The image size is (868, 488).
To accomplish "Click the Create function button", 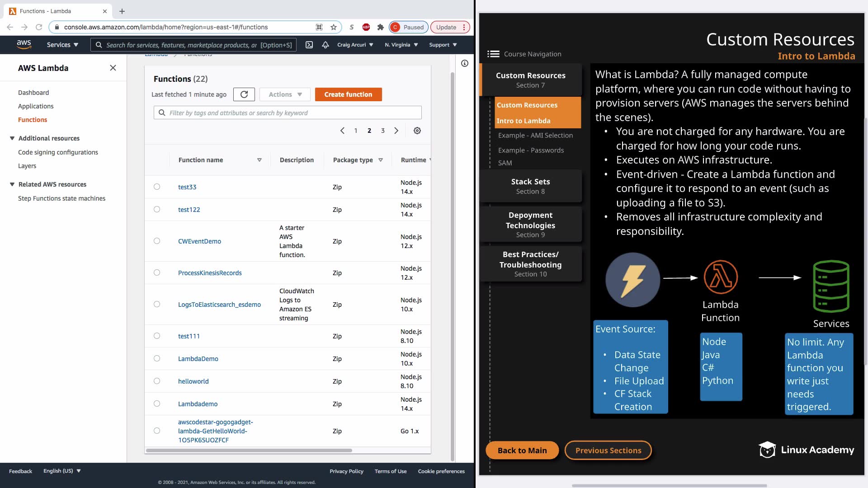I will (x=348, y=94).
